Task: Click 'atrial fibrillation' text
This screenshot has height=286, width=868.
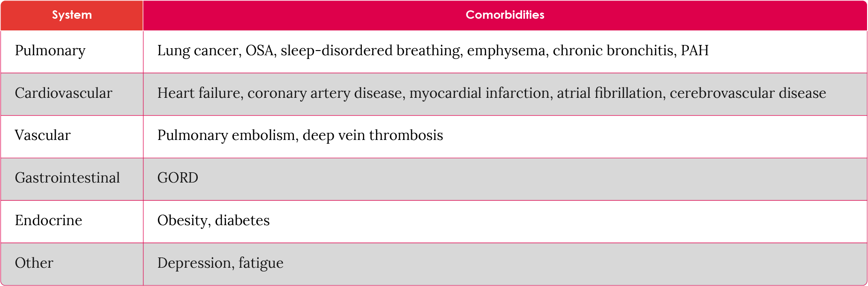Action: (609, 93)
